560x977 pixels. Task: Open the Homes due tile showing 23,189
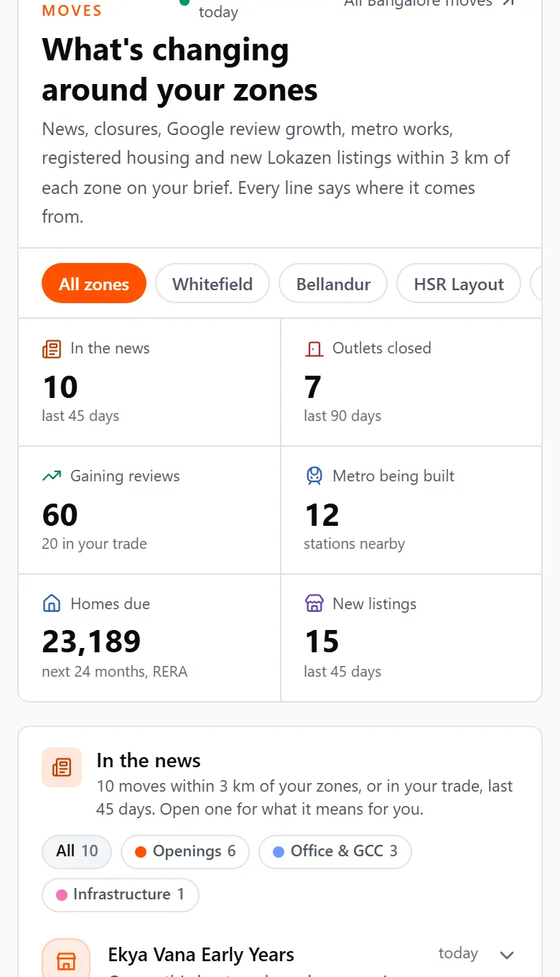coord(149,638)
